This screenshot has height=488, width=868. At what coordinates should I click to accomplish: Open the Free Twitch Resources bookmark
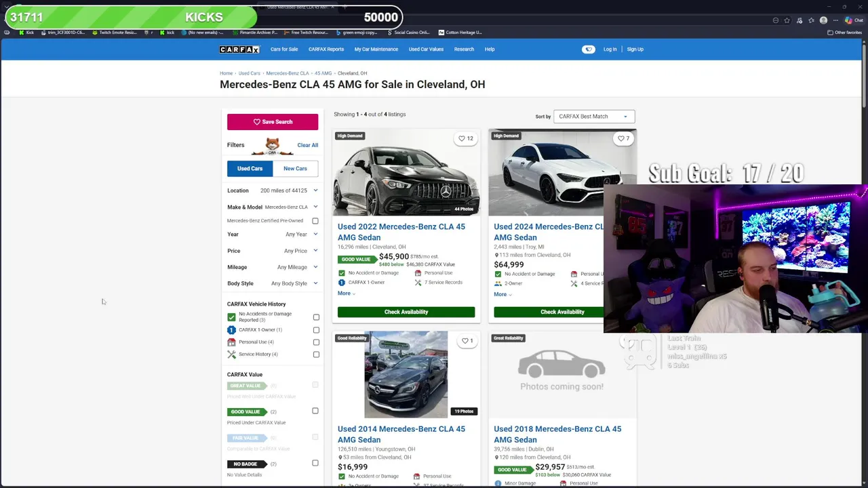(x=305, y=33)
